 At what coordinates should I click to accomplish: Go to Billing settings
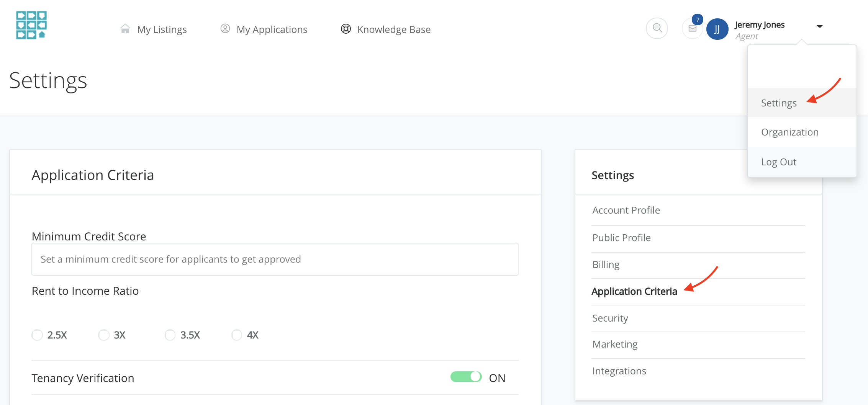(x=606, y=265)
